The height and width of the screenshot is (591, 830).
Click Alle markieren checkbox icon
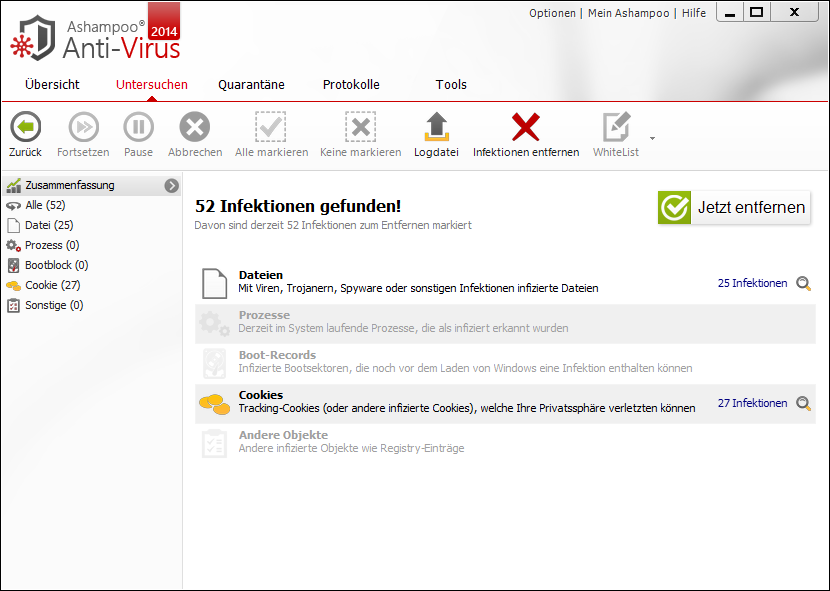pos(270,127)
